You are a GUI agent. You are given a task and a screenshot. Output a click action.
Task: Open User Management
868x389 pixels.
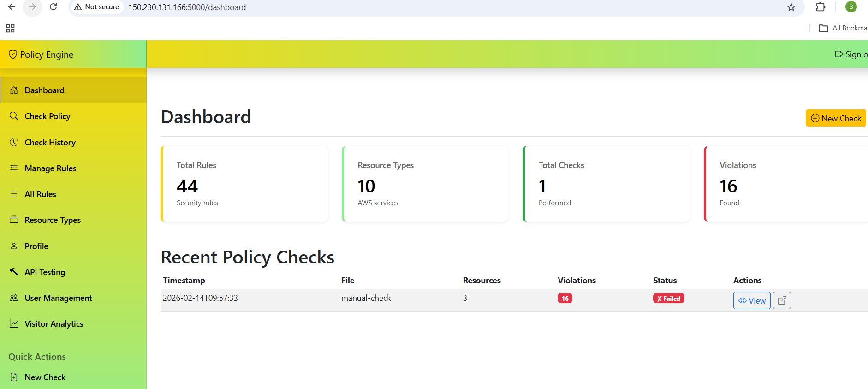(73, 298)
